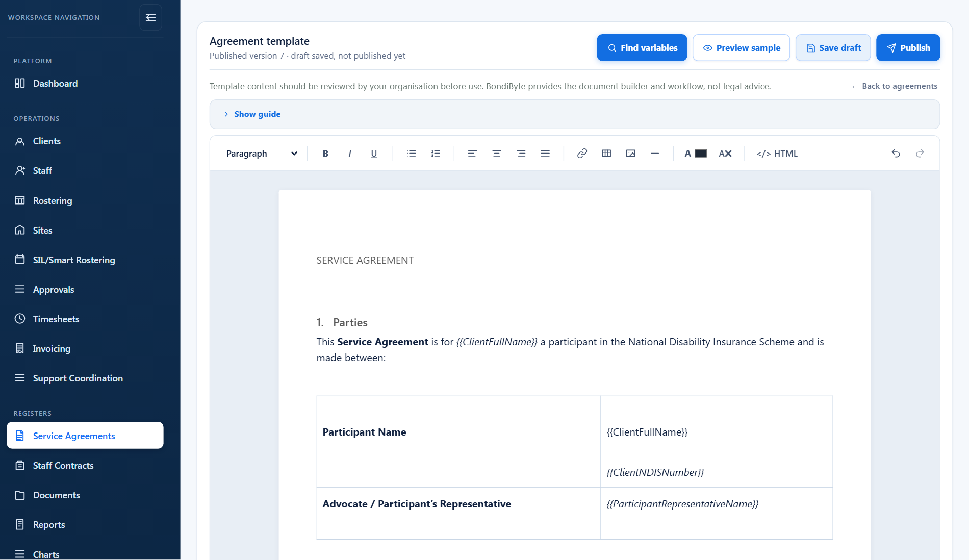Align text left
The width and height of the screenshot is (969, 560).
coord(472,154)
